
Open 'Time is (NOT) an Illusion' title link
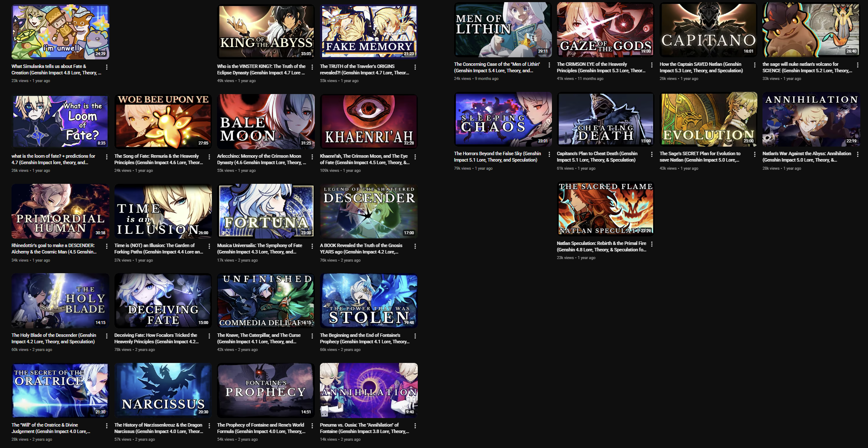coord(159,248)
